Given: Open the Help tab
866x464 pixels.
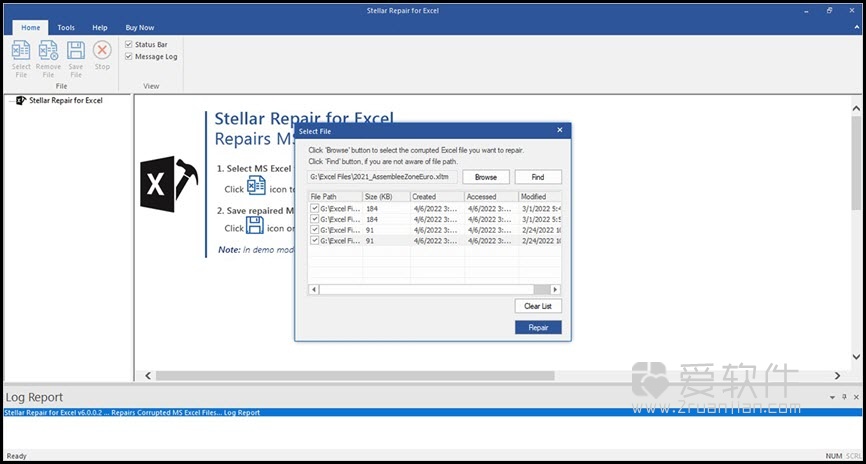Looking at the screenshot, I should click(x=100, y=28).
